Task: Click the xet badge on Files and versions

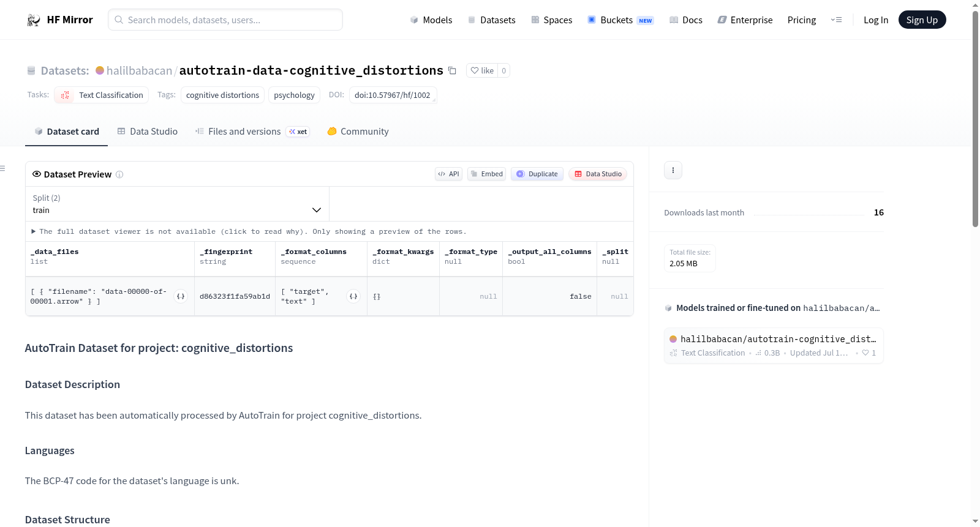Action: coord(298,132)
